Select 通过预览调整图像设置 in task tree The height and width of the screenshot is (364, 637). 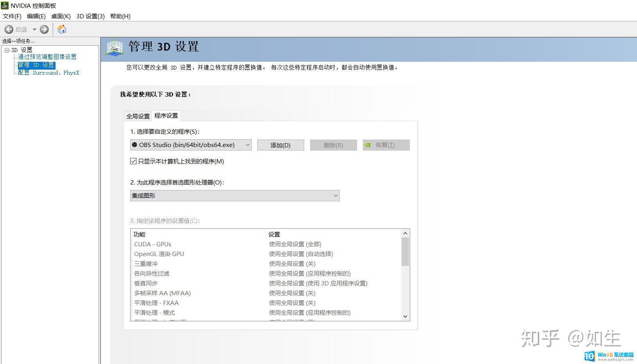[x=47, y=57]
